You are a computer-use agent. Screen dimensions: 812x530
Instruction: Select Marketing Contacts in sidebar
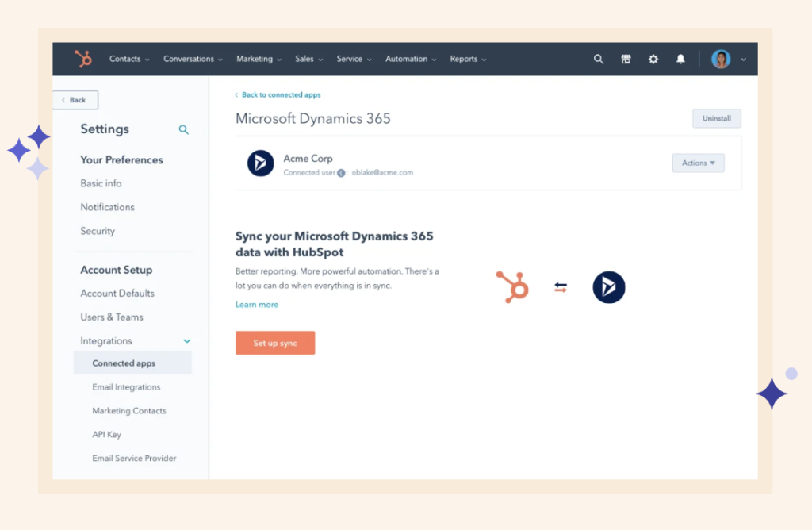tap(129, 411)
